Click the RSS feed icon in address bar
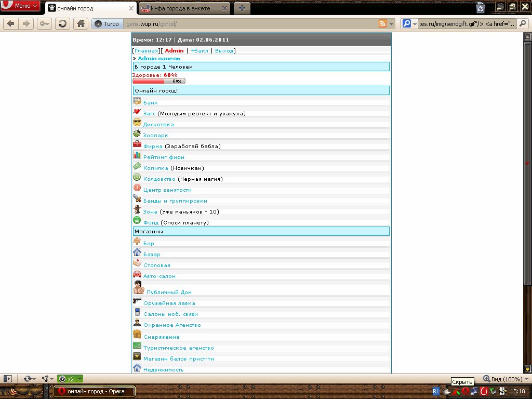Screen dimensions: 532x399 coord(383,24)
